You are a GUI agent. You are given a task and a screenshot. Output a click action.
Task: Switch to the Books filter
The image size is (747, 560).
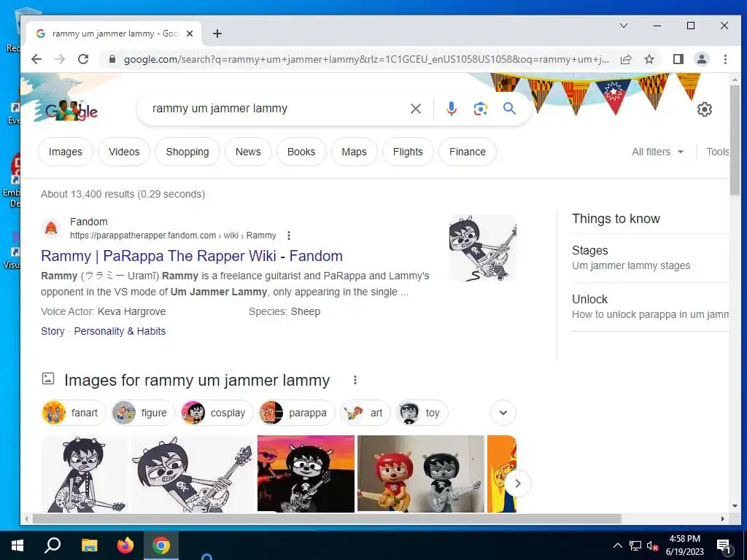click(301, 152)
